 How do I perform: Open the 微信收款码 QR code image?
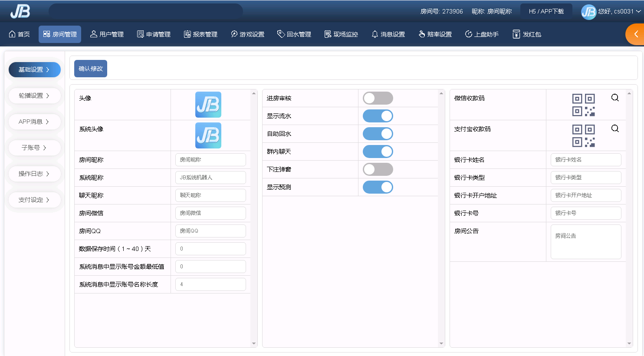(x=583, y=105)
